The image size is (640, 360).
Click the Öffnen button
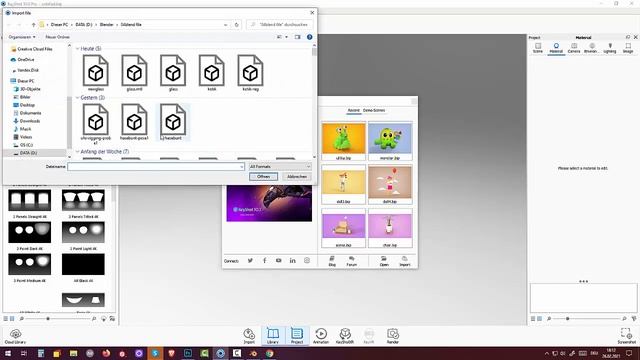(263, 177)
